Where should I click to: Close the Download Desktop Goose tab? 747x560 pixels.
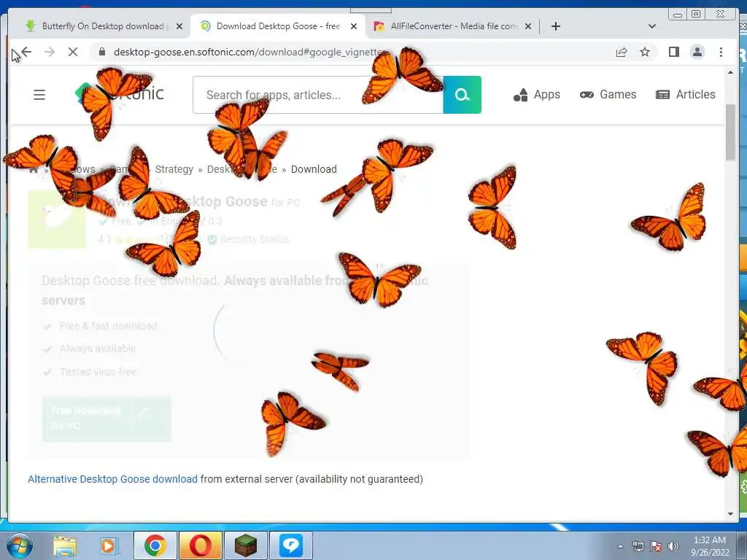click(x=354, y=26)
